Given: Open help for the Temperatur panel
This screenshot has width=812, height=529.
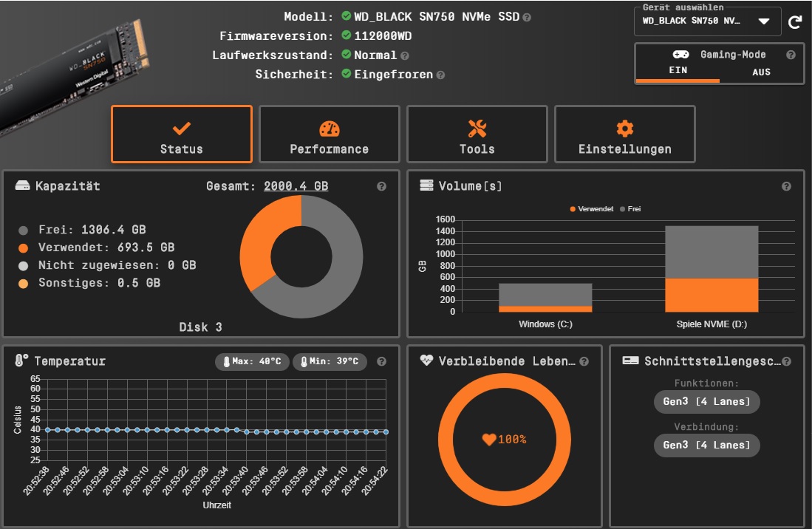Looking at the screenshot, I should (x=382, y=361).
